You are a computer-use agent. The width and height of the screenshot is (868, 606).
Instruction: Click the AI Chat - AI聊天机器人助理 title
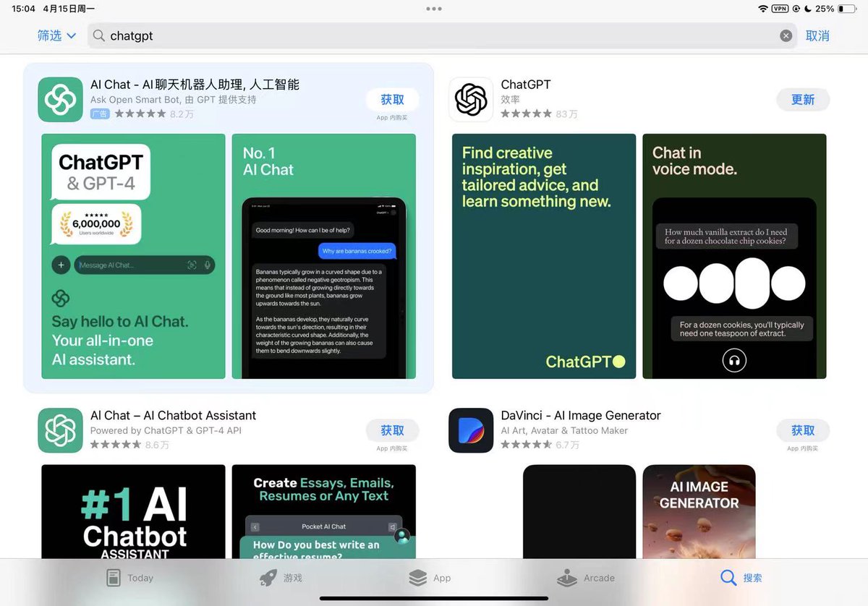(195, 85)
